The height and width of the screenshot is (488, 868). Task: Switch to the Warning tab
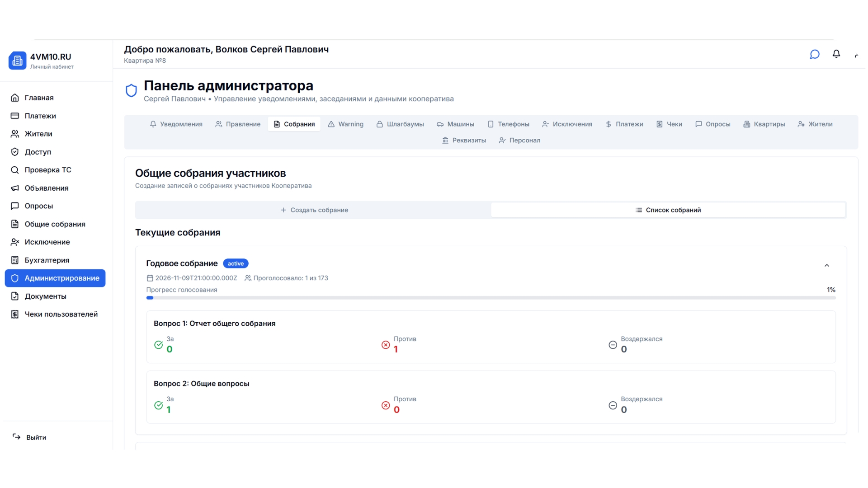coord(345,124)
